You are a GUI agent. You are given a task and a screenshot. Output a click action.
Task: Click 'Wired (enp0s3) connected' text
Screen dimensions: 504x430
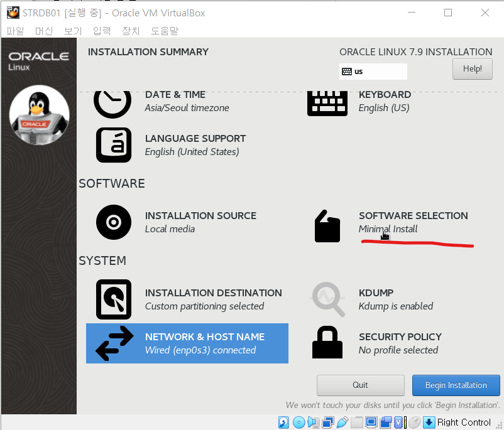pyautogui.click(x=200, y=350)
